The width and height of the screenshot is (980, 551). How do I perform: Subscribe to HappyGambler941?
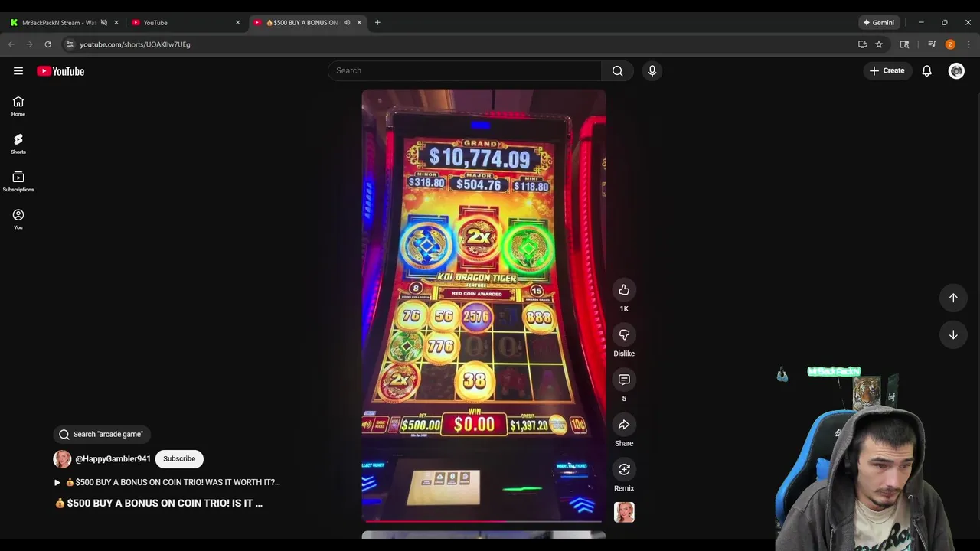click(179, 458)
